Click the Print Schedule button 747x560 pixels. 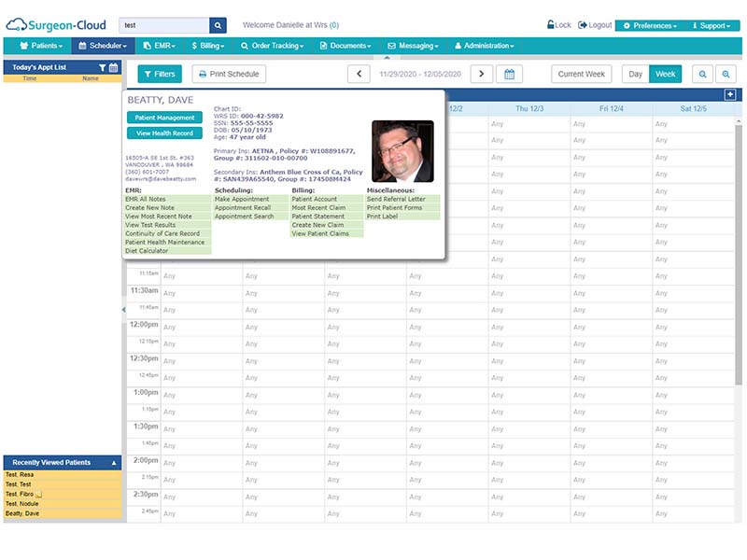tap(229, 74)
